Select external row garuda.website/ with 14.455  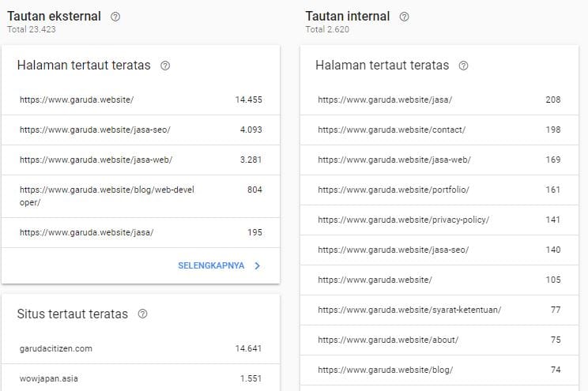coord(141,100)
